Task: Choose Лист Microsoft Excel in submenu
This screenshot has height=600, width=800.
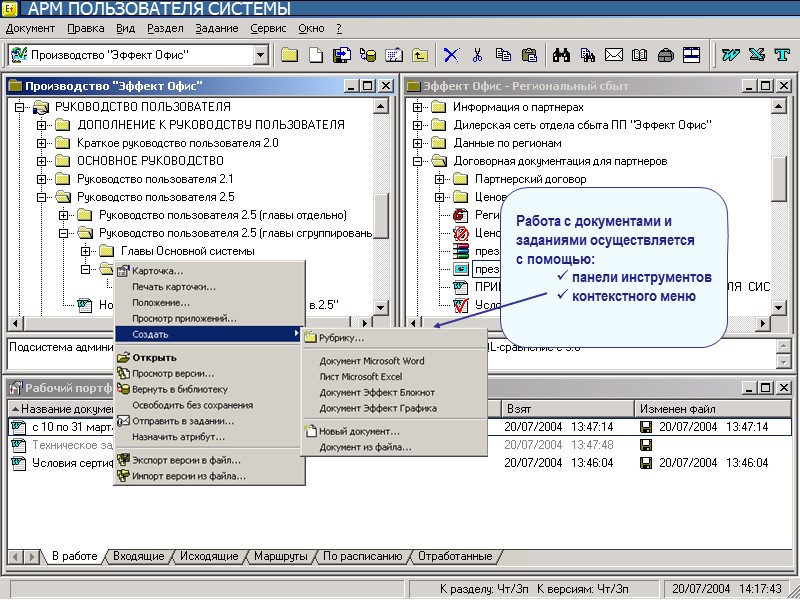Action: 394,377
